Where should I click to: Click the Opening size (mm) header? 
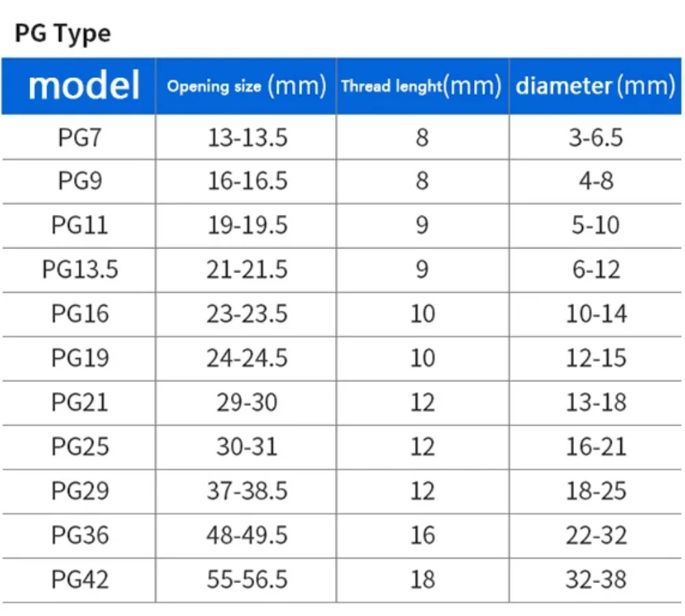click(x=247, y=86)
